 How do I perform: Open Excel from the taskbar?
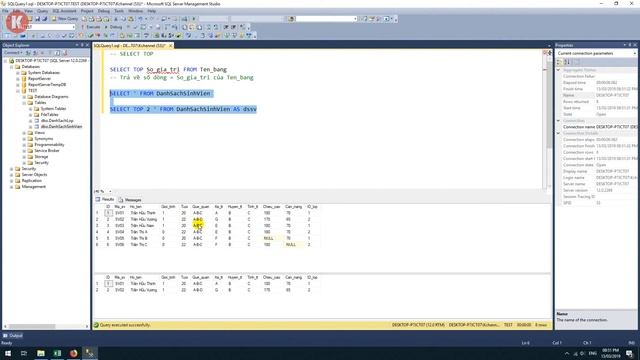[x=57, y=353]
